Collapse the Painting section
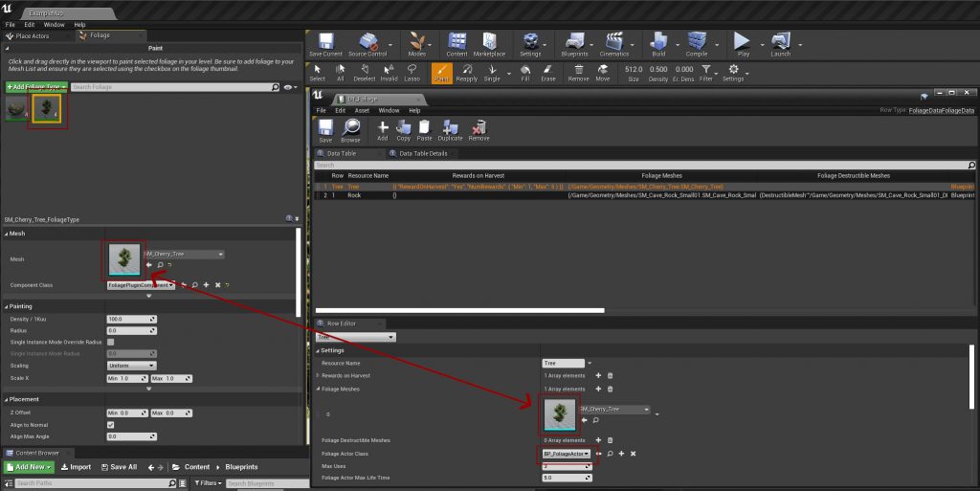The height and width of the screenshot is (491, 980). point(7,306)
